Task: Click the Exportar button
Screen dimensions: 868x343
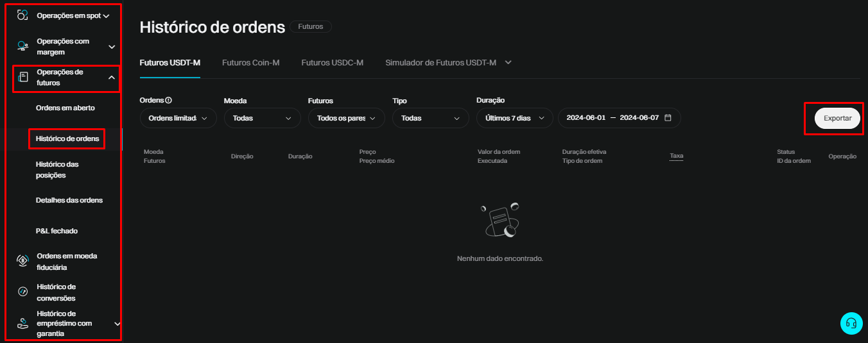Action: (837, 118)
